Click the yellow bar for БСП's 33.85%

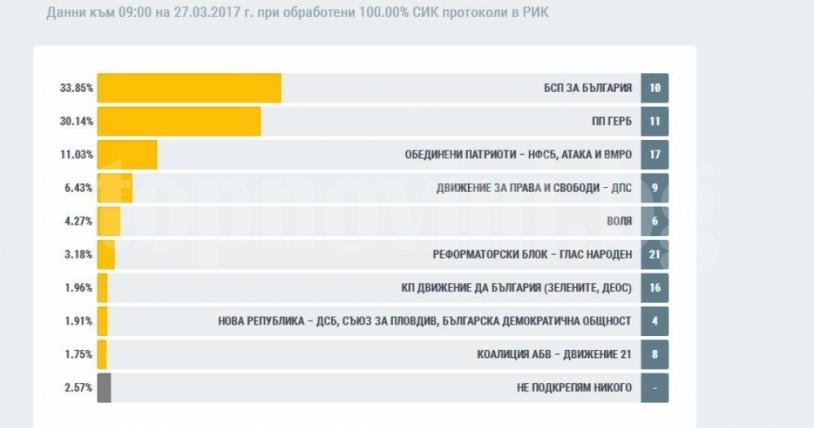point(188,88)
